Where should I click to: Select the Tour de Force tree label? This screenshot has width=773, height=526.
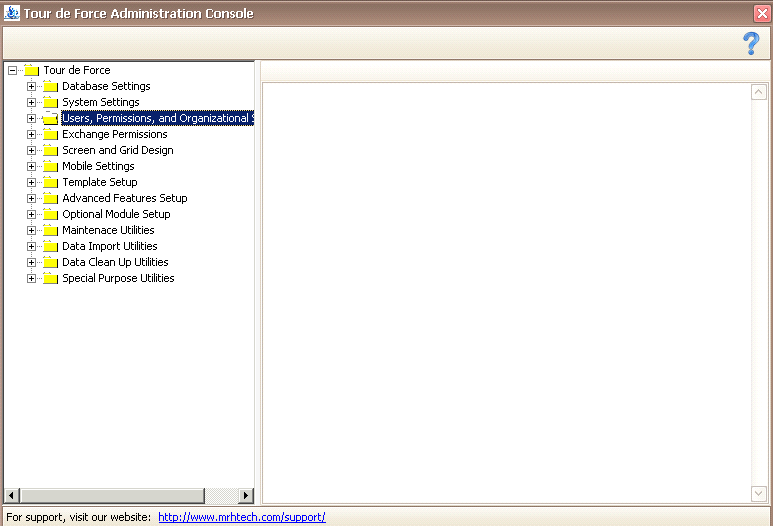coord(77,70)
